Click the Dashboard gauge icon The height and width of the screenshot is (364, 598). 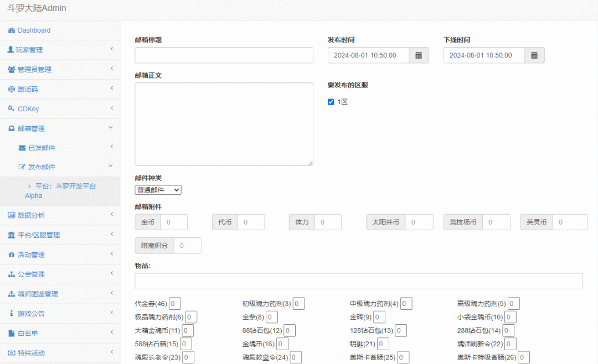coord(12,30)
